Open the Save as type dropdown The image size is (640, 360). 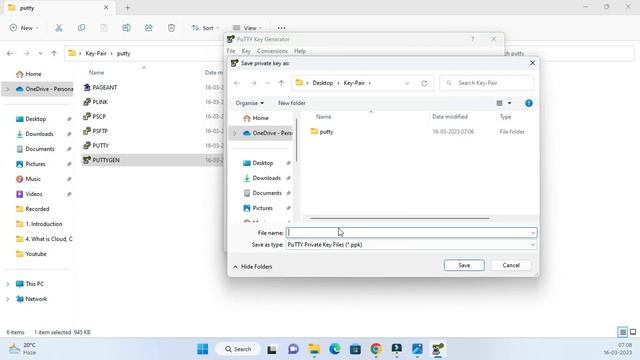click(x=411, y=245)
